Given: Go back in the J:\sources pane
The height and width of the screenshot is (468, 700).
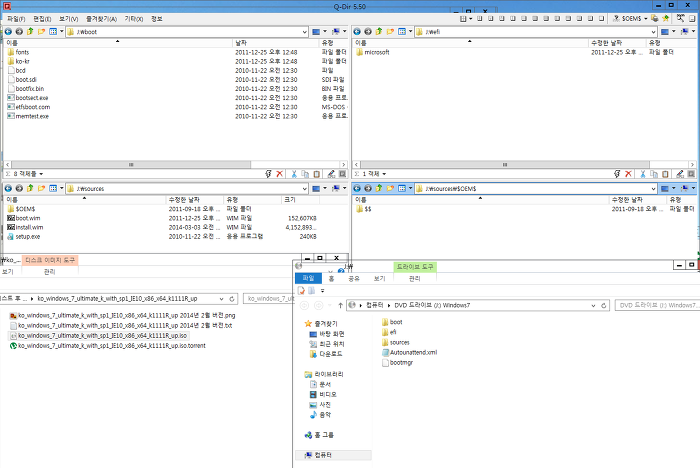Looking at the screenshot, I should 8,188.
